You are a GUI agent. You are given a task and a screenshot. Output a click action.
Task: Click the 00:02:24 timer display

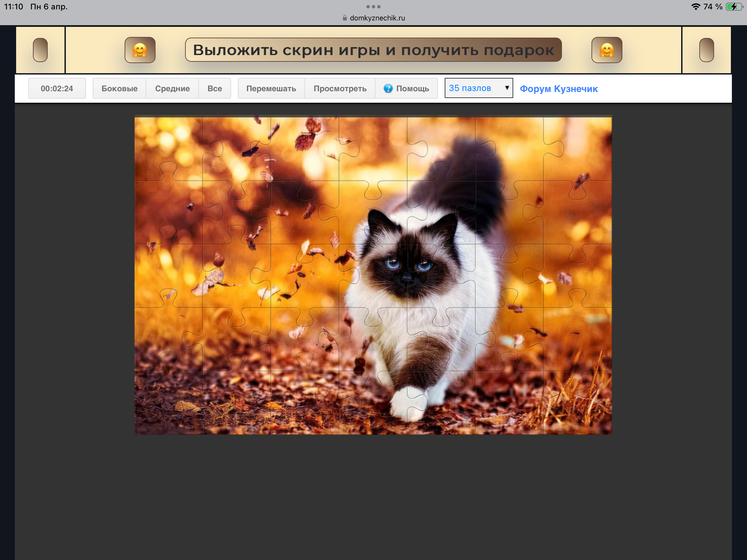pos(57,88)
